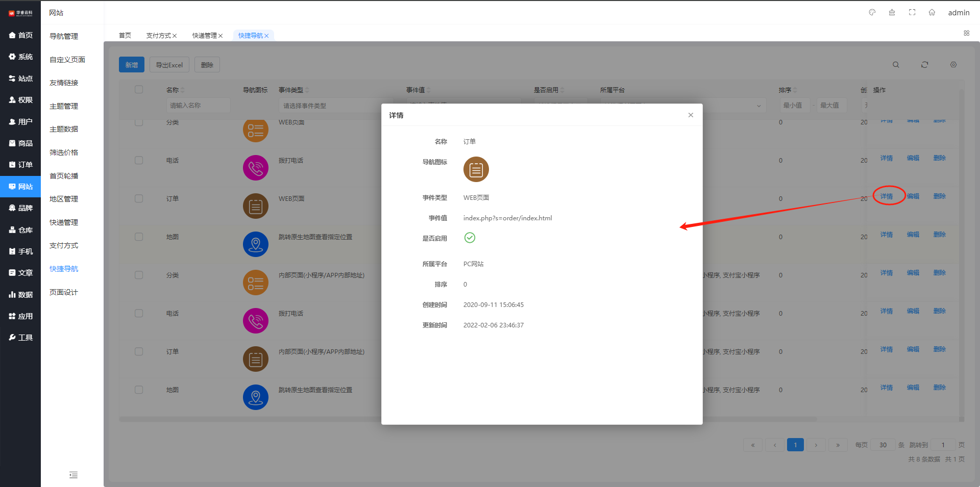Open table column settings hexagon icon
The width and height of the screenshot is (980, 487).
click(x=953, y=65)
